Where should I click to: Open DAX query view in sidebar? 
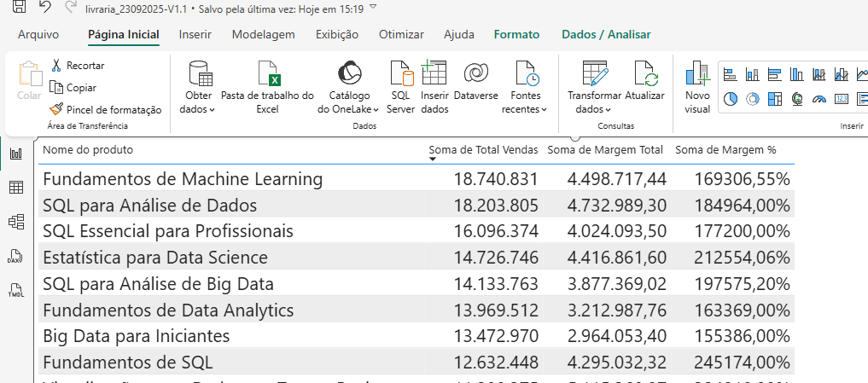pos(15,256)
